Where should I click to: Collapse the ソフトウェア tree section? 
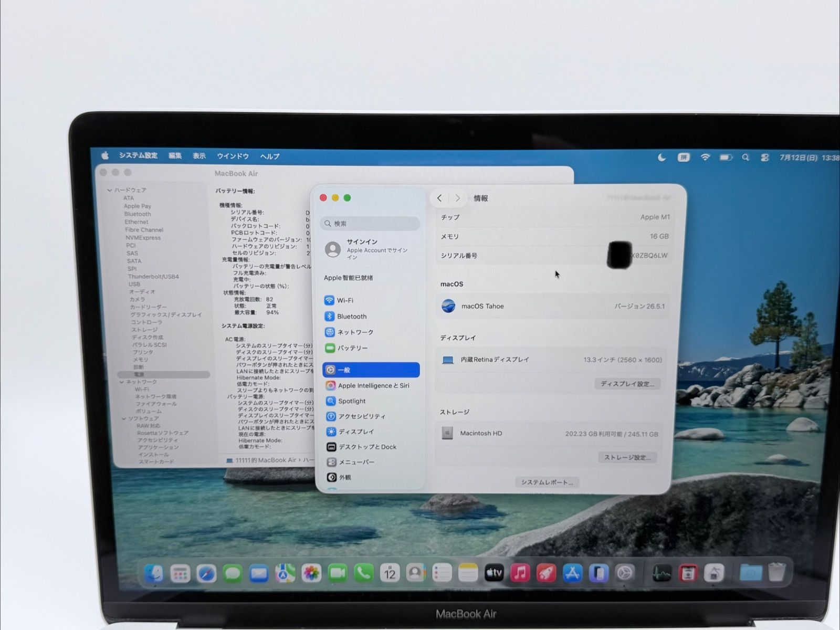pyautogui.click(x=124, y=418)
